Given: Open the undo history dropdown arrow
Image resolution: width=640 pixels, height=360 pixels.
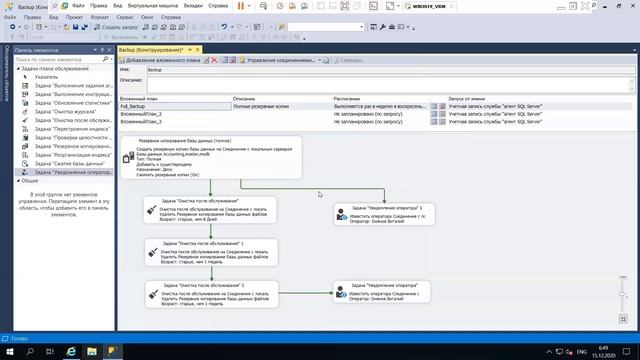Looking at the screenshot, I should point(232,27).
